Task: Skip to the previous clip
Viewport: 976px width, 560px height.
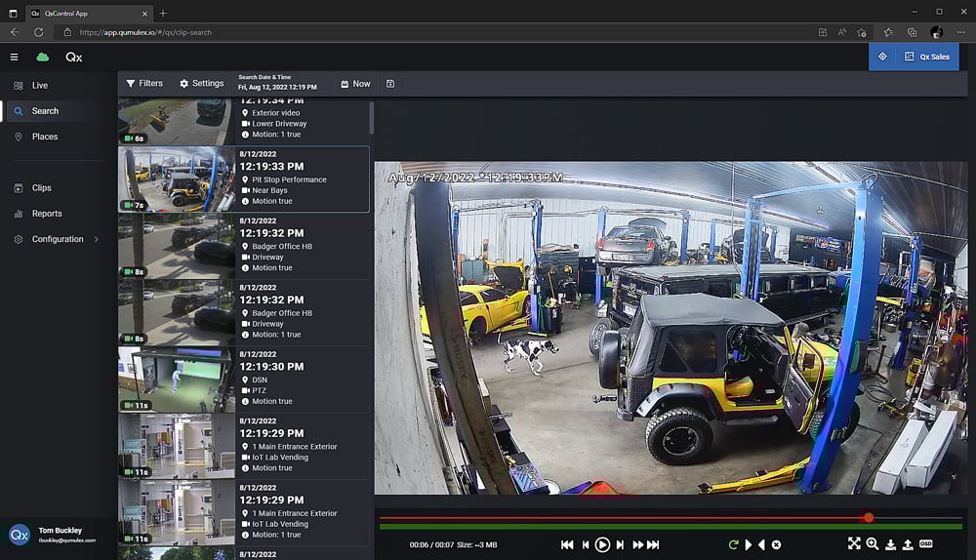Action: [x=567, y=544]
